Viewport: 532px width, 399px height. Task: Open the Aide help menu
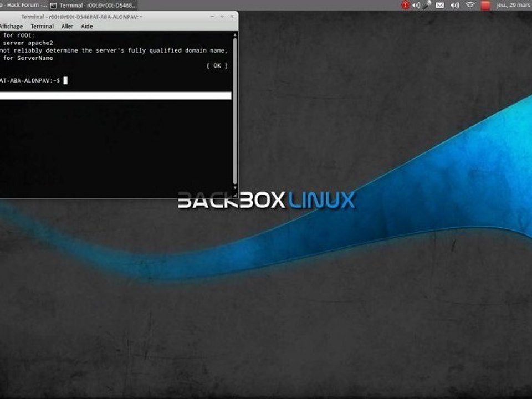coord(87,26)
